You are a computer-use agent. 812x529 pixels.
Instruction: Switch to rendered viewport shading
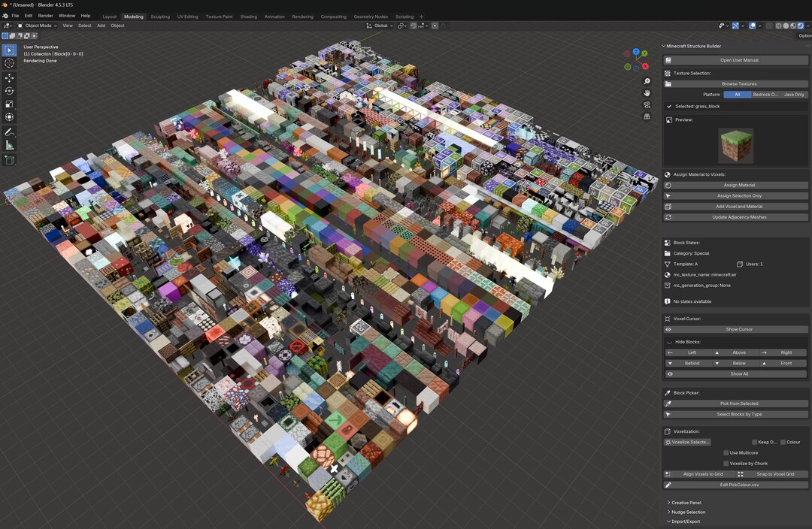(801, 26)
